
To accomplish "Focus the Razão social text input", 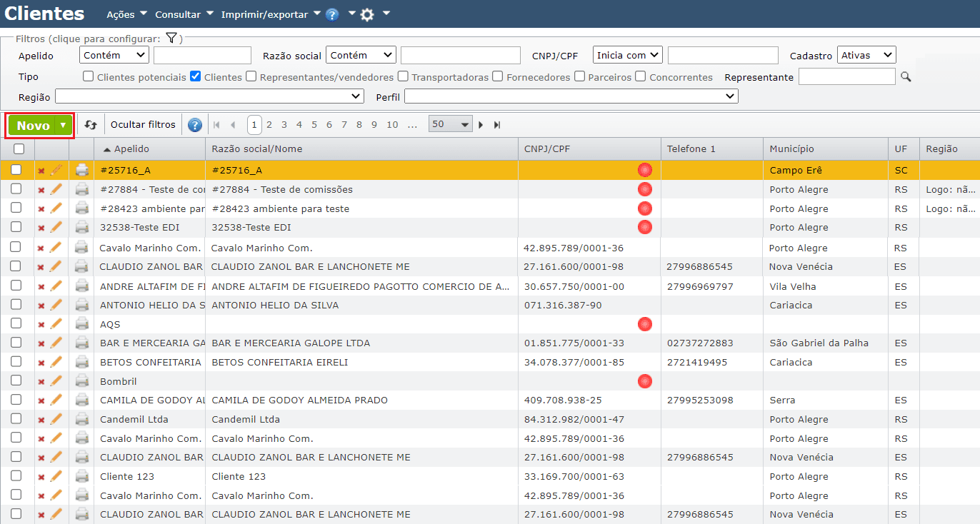I will pos(461,55).
